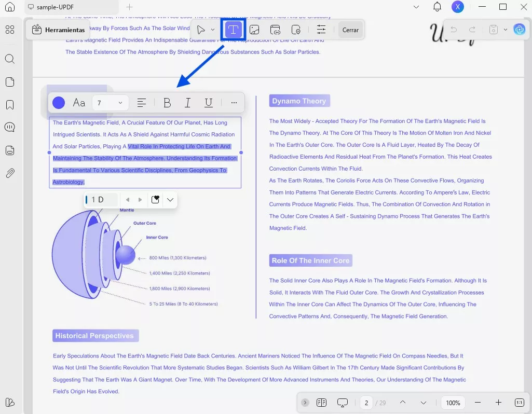Open the search panel in the sidebar
The width and height of the screenshot is (532, 414).
pos(10,59)
